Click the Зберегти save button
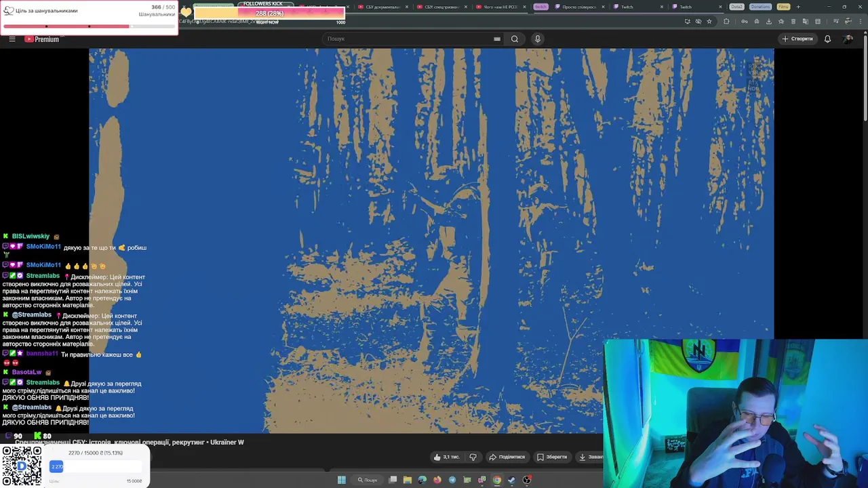868x488 pixels. tap(552, 457)
